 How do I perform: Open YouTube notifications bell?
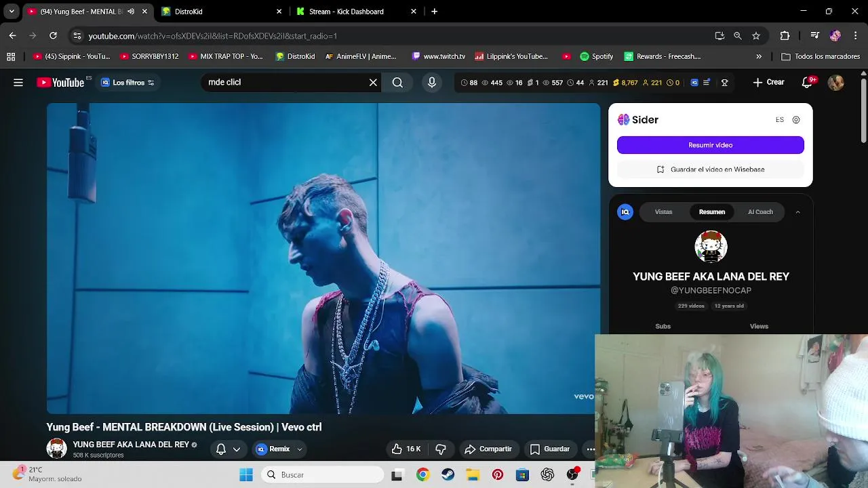tap(807, 83)
